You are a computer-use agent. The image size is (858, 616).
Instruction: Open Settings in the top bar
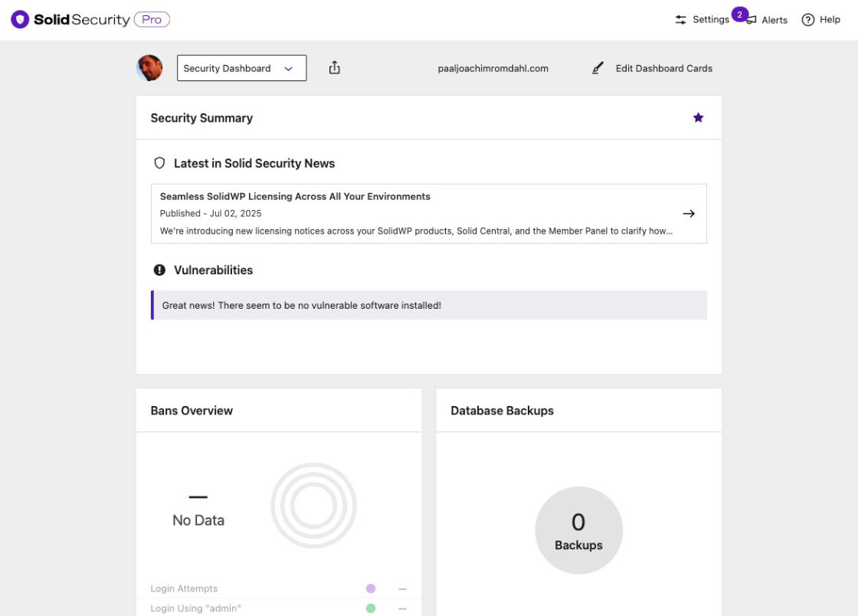702,20
